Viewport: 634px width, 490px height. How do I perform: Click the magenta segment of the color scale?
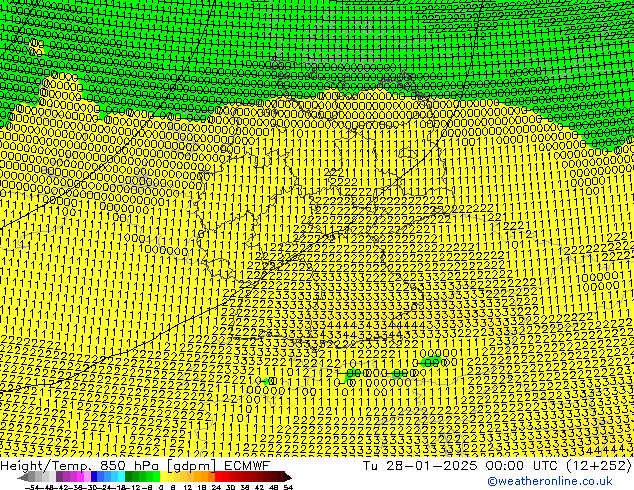(80, 476)
